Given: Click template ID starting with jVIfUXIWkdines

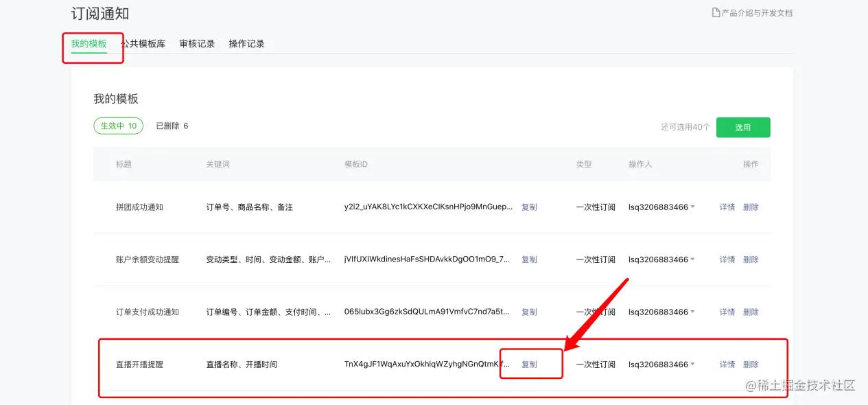Looking at the screenshot, I should [x=427, y=259].
